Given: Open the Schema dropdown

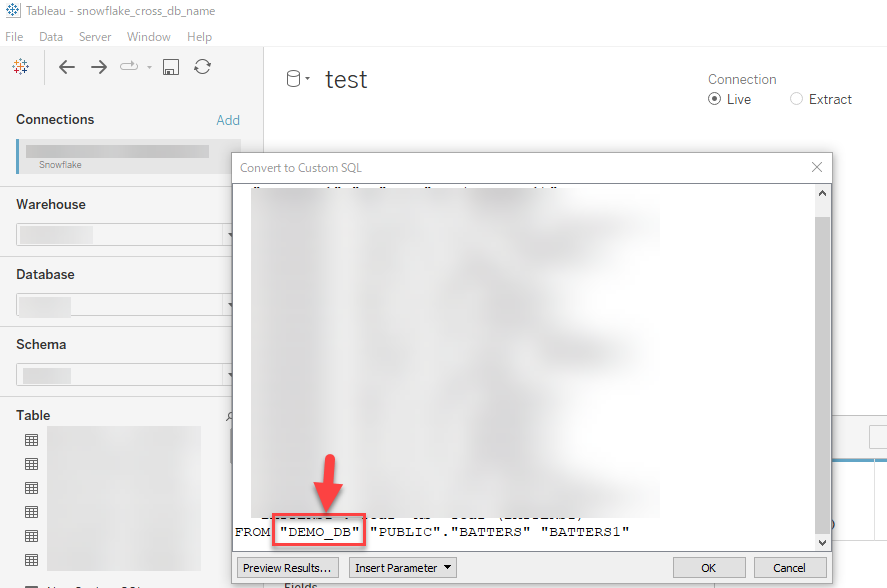Looking at the screenshot, I should tap(124, 375).
